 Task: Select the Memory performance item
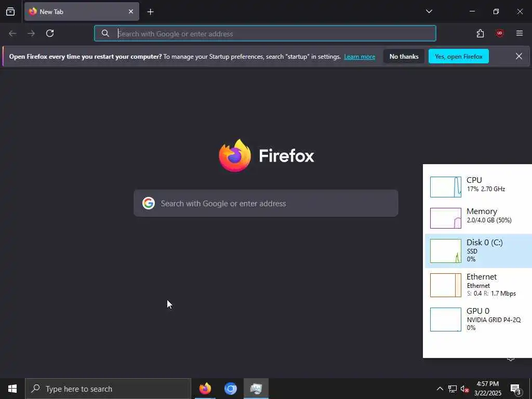coord(478,217)
